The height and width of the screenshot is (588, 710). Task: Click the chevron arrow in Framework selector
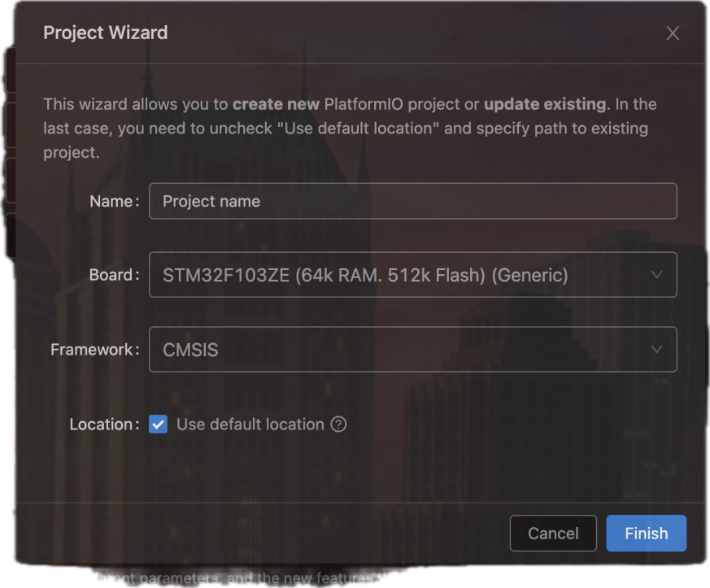click(x=657, y=350)
